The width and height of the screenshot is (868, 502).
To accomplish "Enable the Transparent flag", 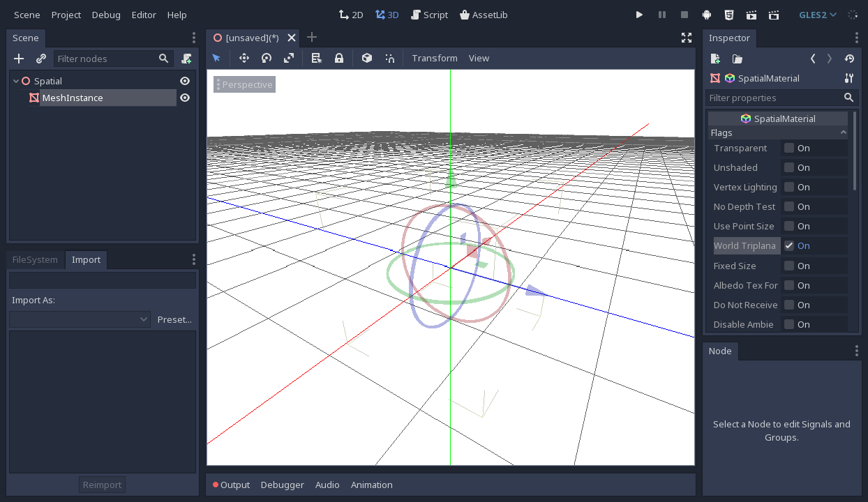I will click(791, 148).
